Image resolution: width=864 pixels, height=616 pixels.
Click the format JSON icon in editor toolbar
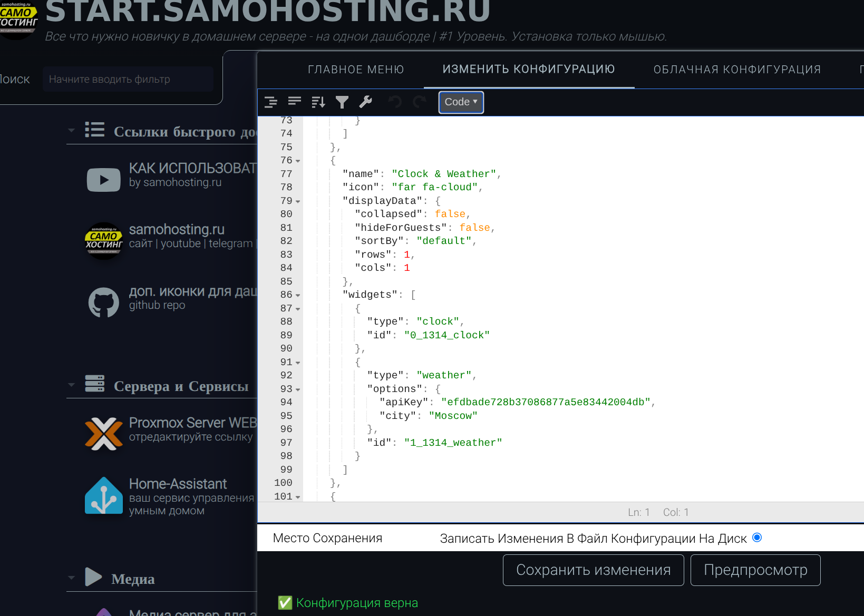point(271,102)
